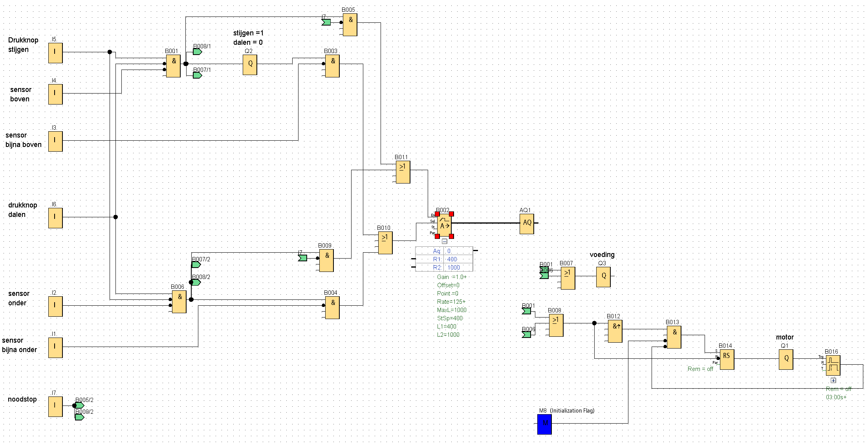This screenshot has width=868, height=446.
Task: Select the B002 analog ramp block
Action: point(444,225)
